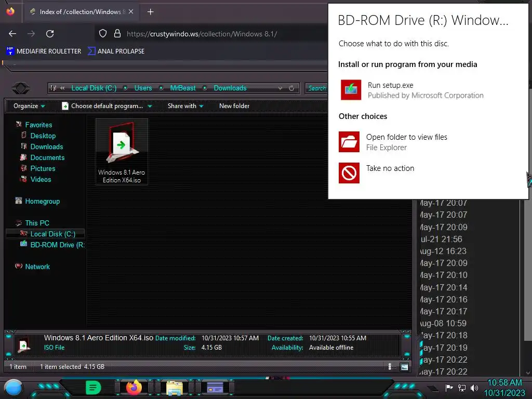Viewport: 532px width, 399px height.
Task: Create a New folder
Action: [234, 106]
